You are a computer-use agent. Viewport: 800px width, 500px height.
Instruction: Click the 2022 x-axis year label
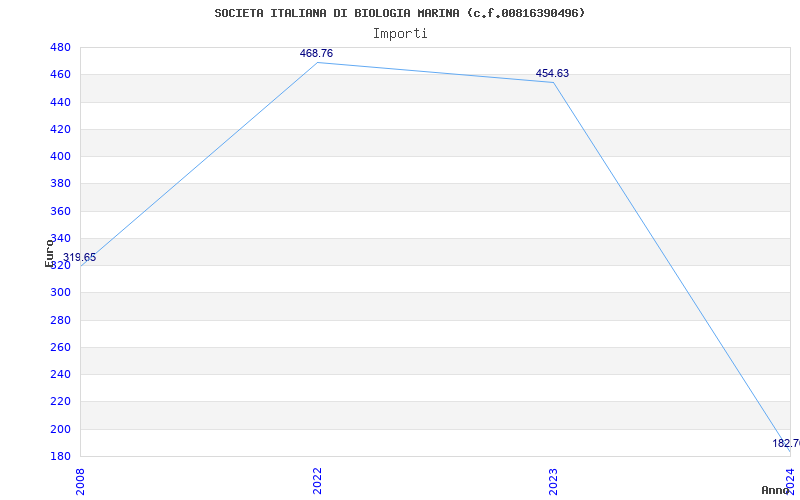pos(317,481)
